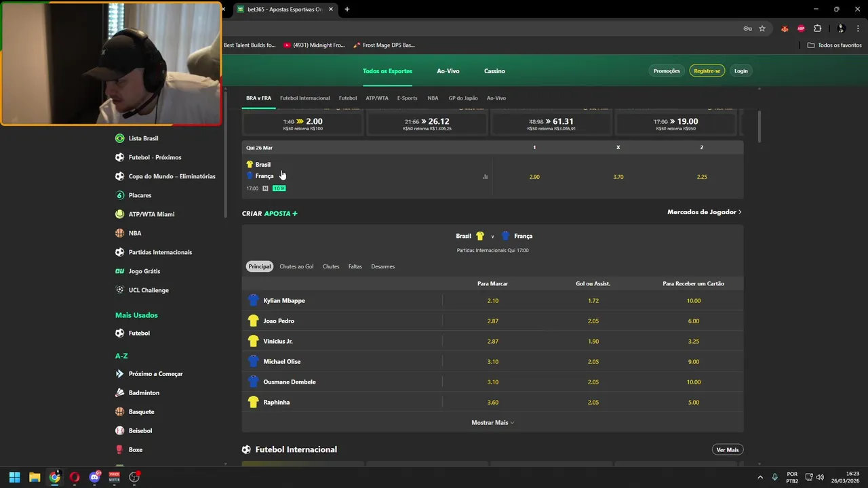Open File Explorer from taskbar
Viewport: 868px width, 488px height.
click(35, 477)
